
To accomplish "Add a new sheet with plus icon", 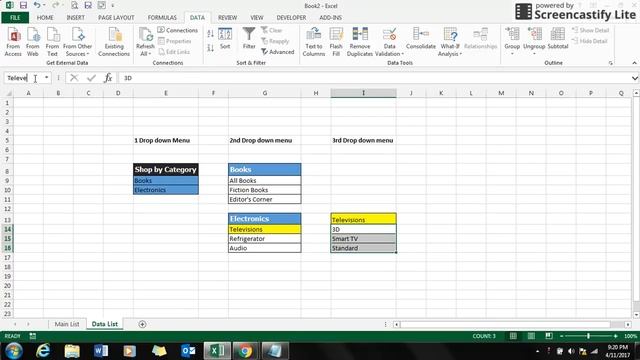I will [142, 324].
